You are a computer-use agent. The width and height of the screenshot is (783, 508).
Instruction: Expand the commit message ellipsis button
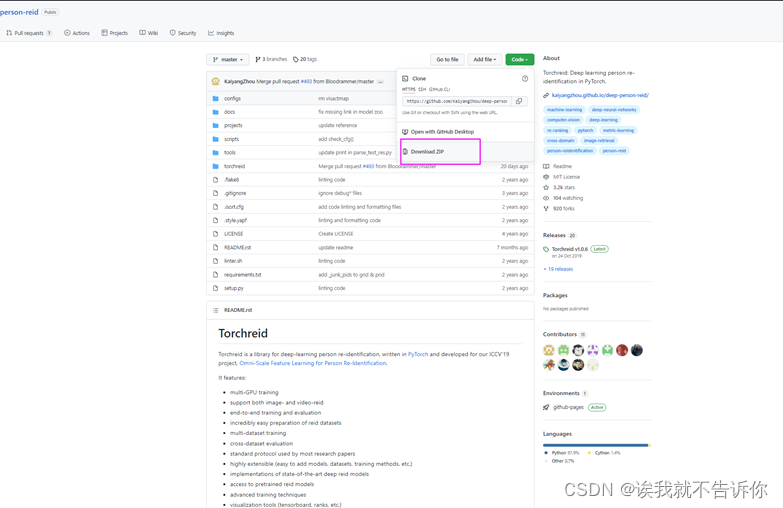(381, 81)
